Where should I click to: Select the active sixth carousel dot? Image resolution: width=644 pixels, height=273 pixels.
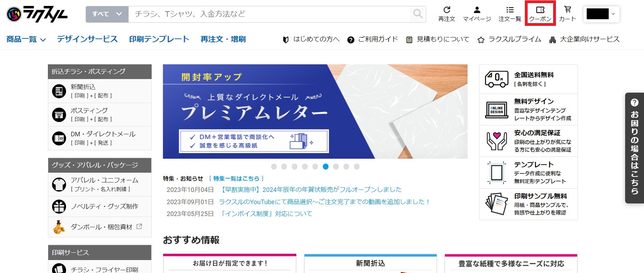(x=326, y=167)
